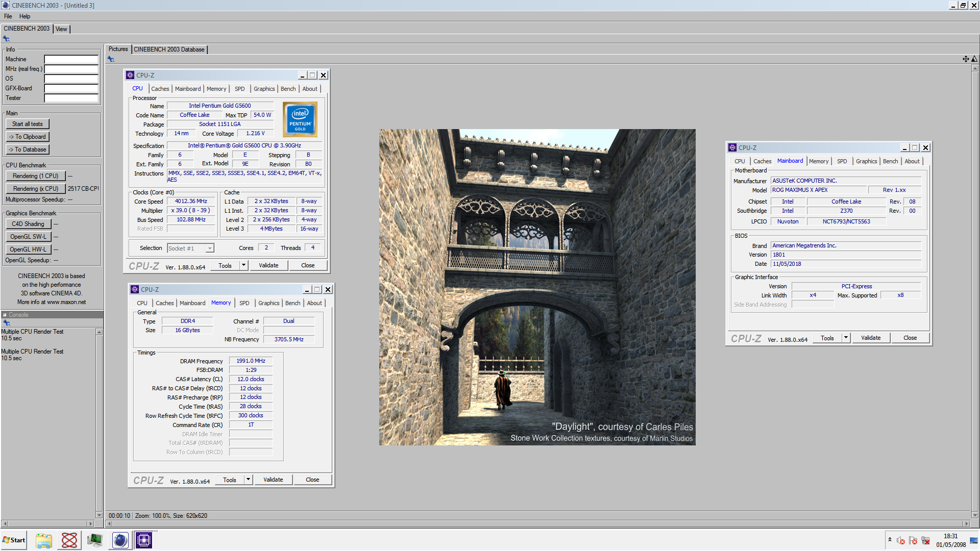Click the picture view vertical scrollbar up arrow
The width and height of the screenshot is (980, 551).
point(975,68)
